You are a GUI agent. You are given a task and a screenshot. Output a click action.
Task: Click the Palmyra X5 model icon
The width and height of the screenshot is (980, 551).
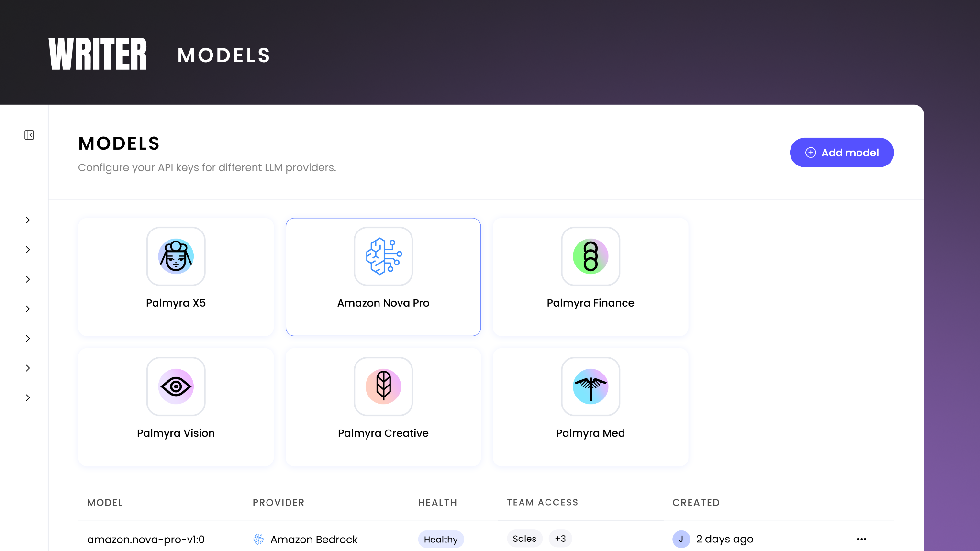click(x=176, y=256)
